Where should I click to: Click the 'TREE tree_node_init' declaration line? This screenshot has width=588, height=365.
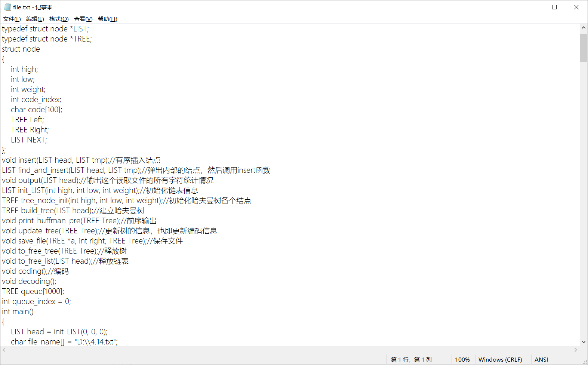click(127, 200)
